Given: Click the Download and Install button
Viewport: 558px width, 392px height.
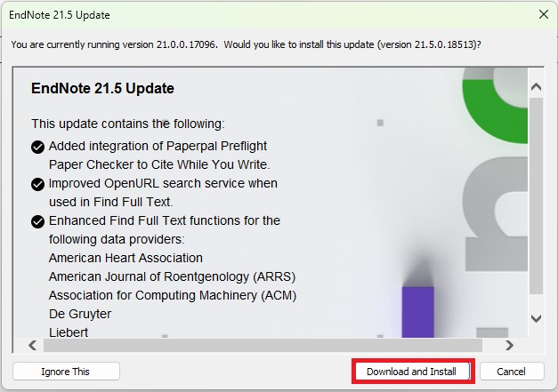Looking at the screenshot, I should pos(411,372).
